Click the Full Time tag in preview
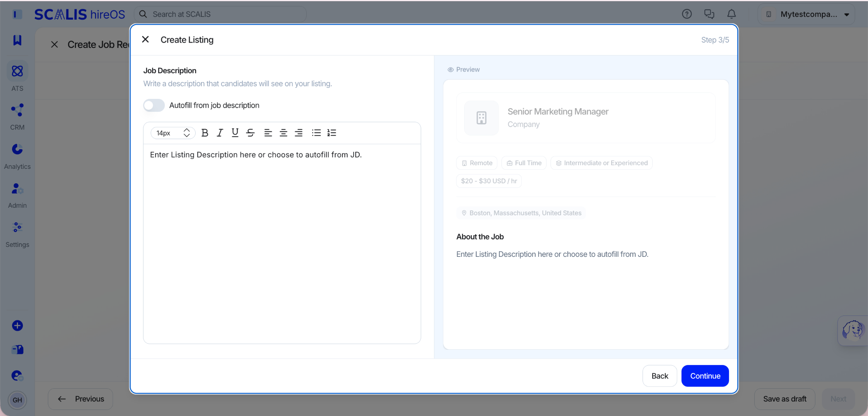Screen dimensions: 868x416 click(x=524, y=163)
